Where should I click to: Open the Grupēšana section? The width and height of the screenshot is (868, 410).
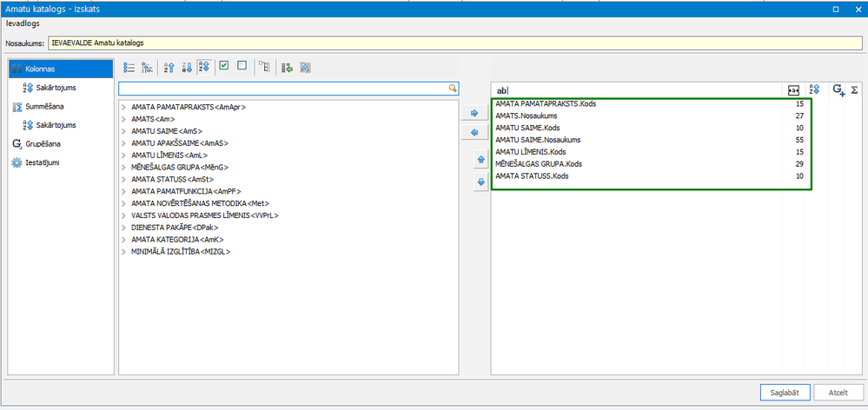pyautogui.click(x=36, y=144)
